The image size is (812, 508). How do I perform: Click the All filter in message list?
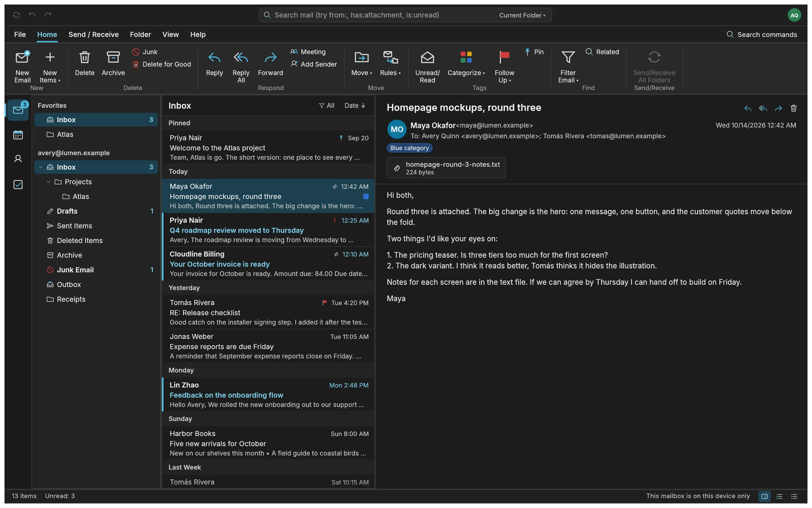[x=326, y=106]
